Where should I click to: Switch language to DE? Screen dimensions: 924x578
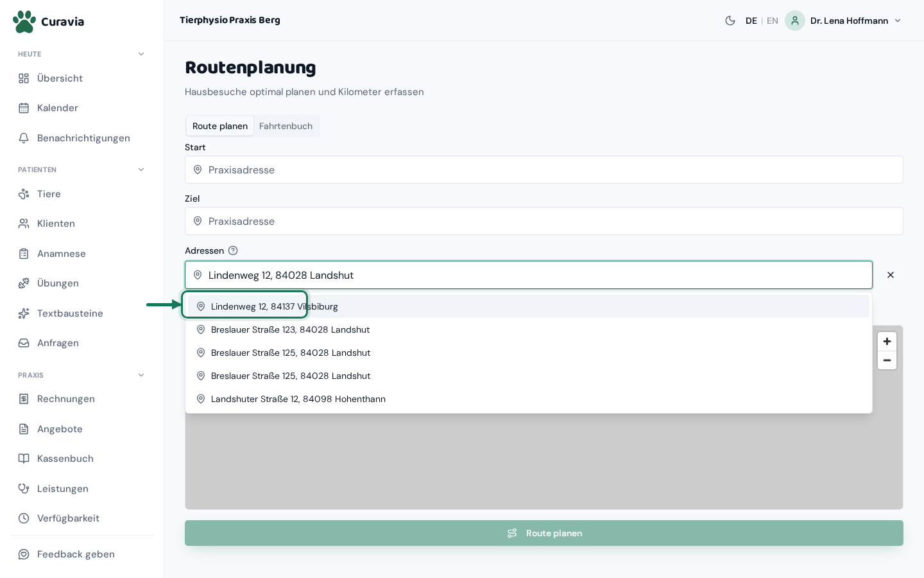click(x=751, y=21)
